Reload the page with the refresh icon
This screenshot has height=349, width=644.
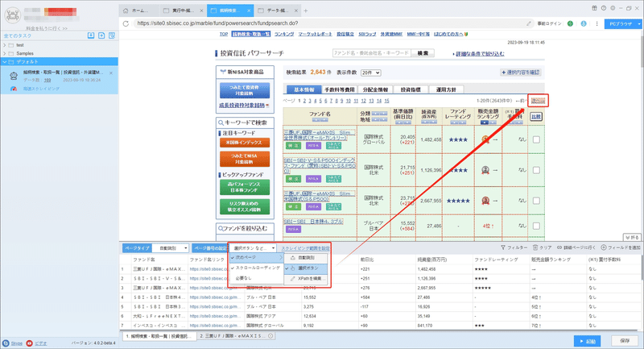pyautogui.click(x=126, y=23)
